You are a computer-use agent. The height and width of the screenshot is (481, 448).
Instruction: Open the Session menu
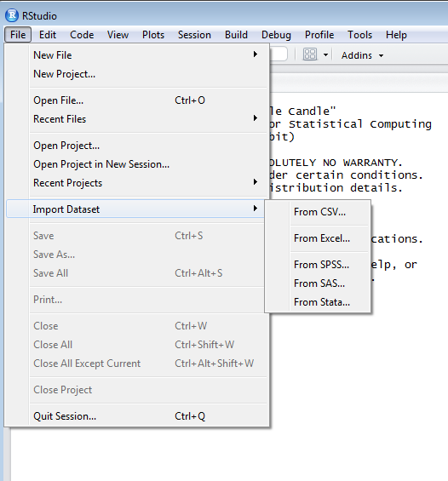tap(194, 35)
